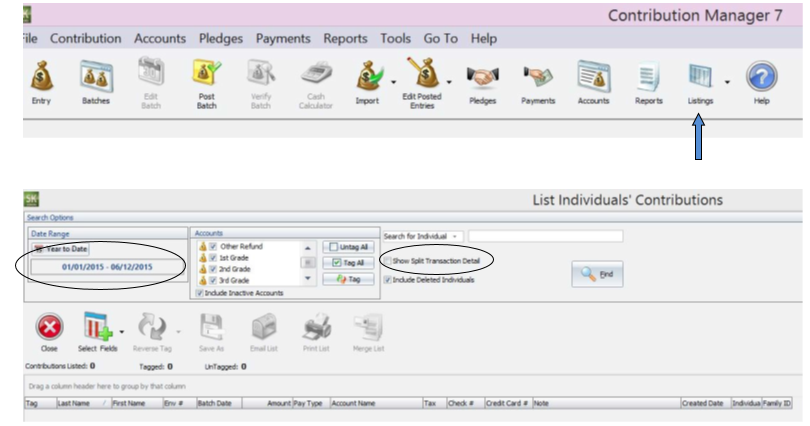The image size is (810, 426).
Task: Select the Verify Batch icon
Action: point(261,72)
